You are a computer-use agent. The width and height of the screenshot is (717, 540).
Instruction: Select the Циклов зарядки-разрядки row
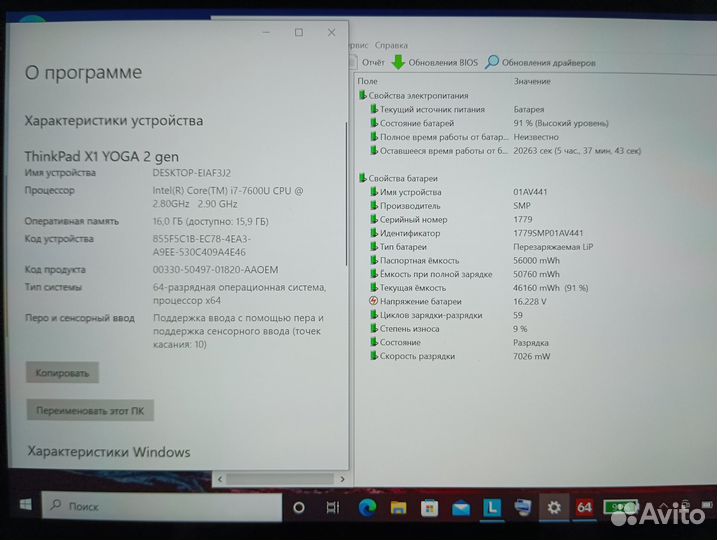point(446,315)
